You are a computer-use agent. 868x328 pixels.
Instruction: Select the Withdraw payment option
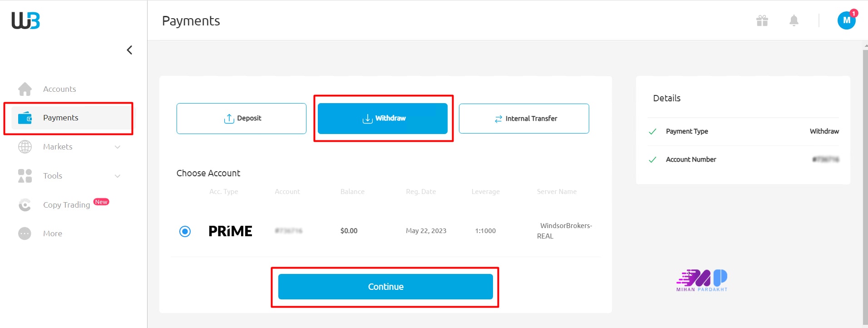383,118
